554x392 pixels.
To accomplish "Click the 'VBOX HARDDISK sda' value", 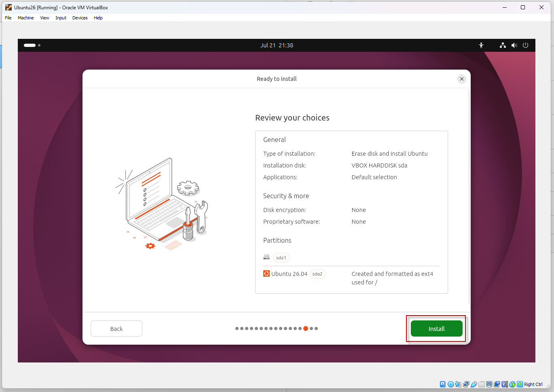I will 379,165.
